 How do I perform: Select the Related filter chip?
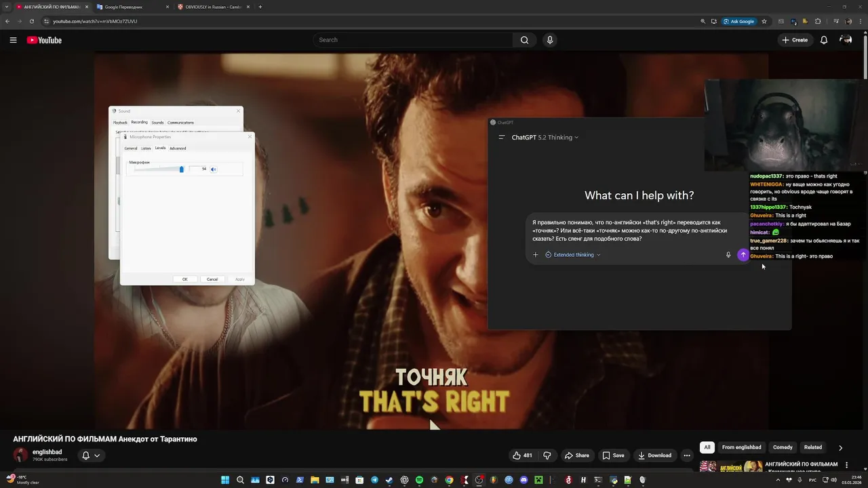813,447
